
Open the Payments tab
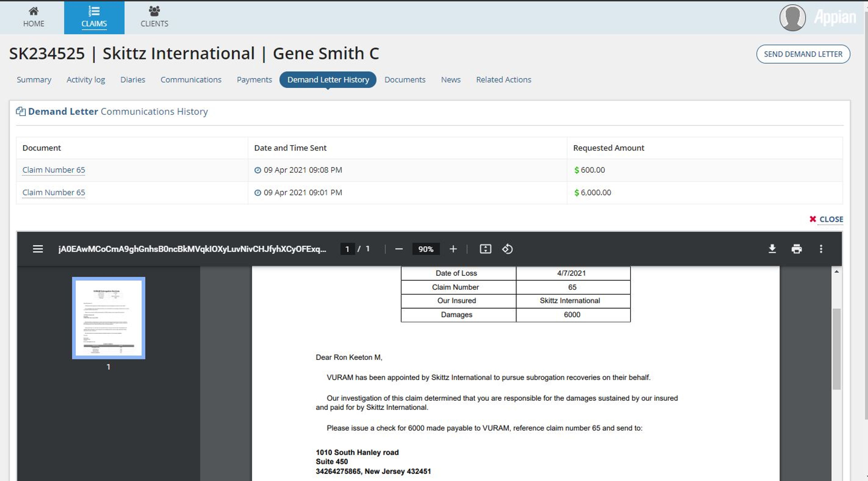pos(254,80)
